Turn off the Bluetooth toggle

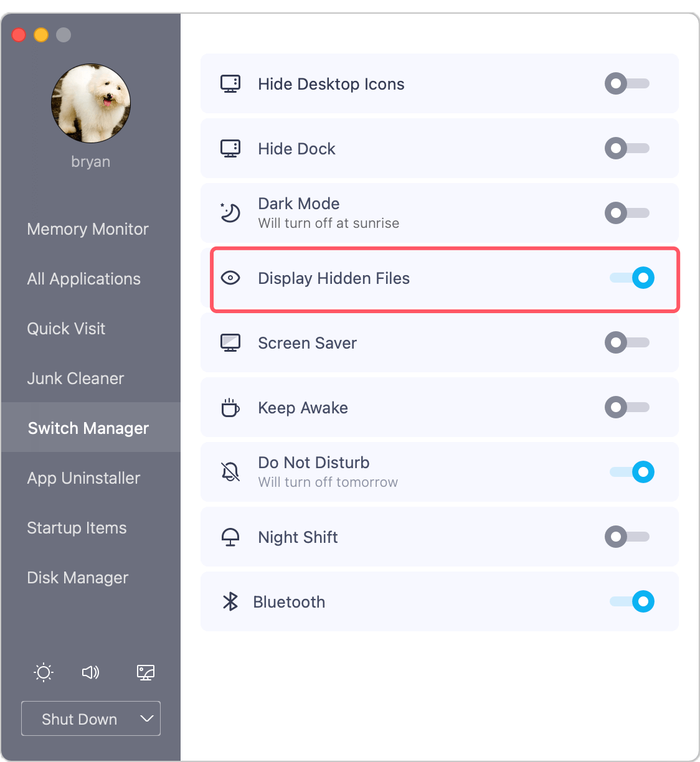pos(631,601)
